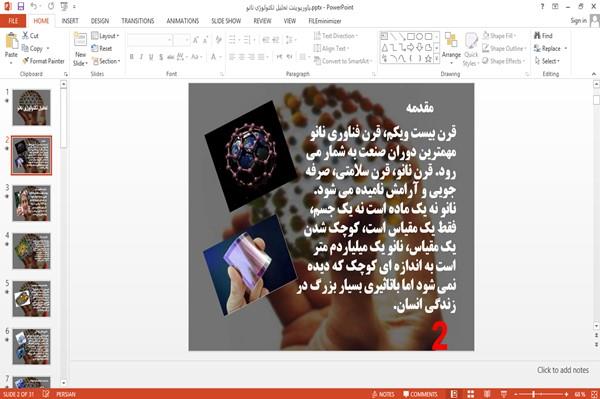The height and width of the screenshot is (399, 600).
Task: Open the Notes pane from status bar
Action: [383, 394]
